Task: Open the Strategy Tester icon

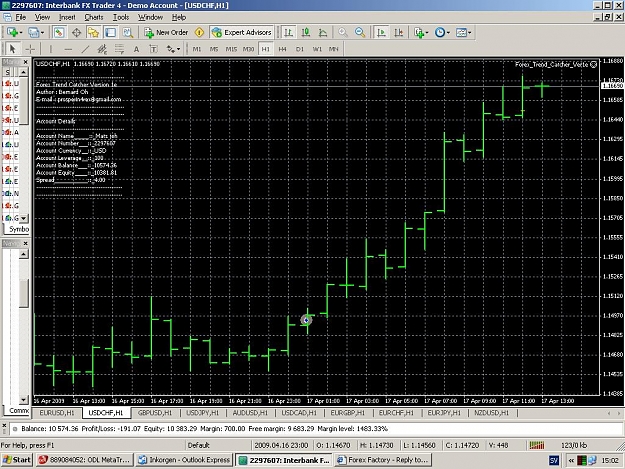Action: (128, 33)
